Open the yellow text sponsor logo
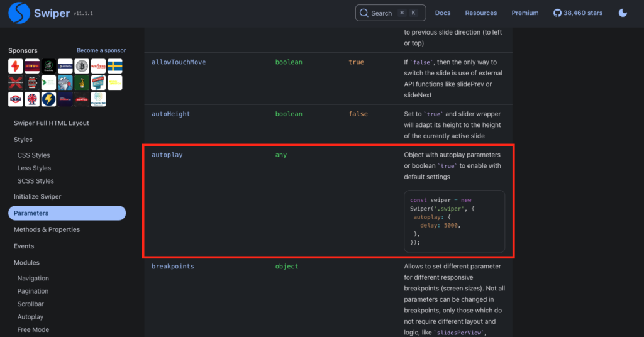Screen dimensions: 644x337 (114, 82)
